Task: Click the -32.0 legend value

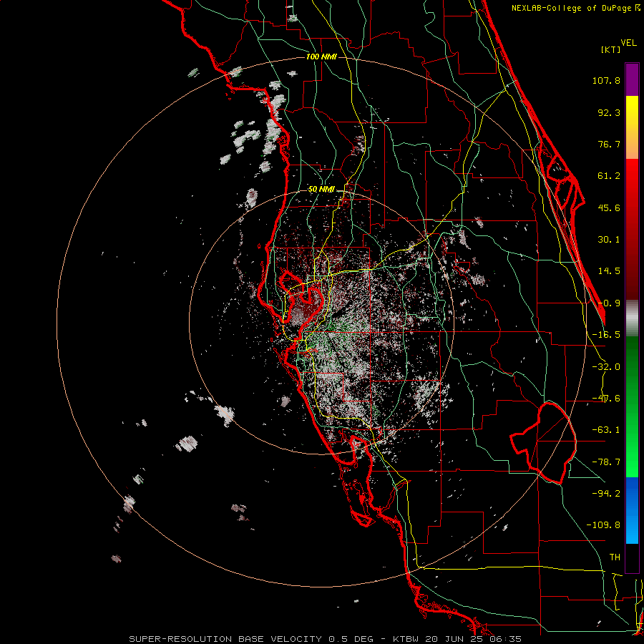Action: pos(606,367)
